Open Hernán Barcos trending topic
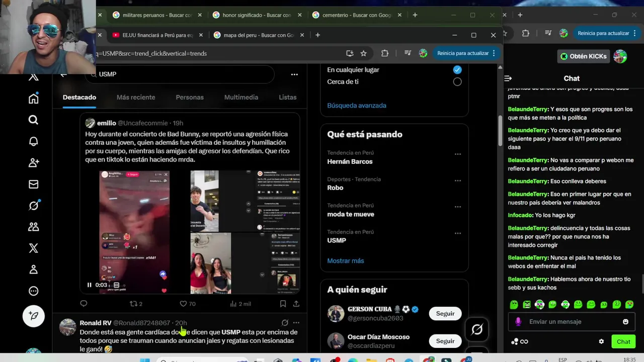 point(350,161)
